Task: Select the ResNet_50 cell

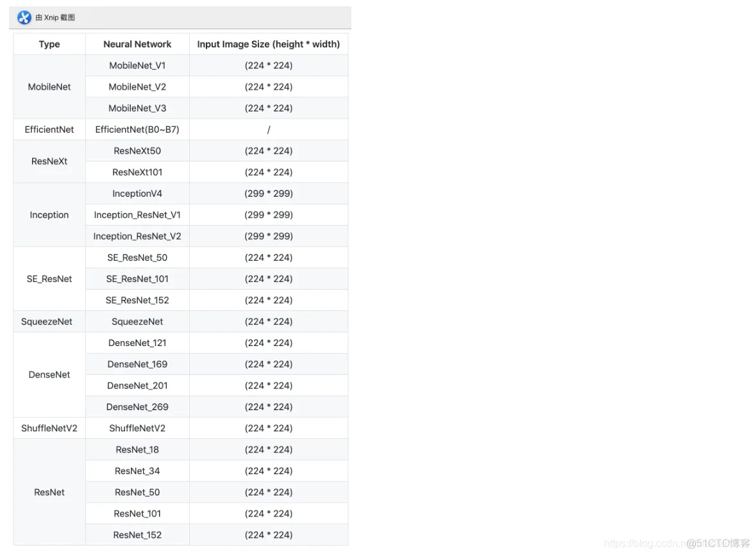Action: [x=137, y=492]
